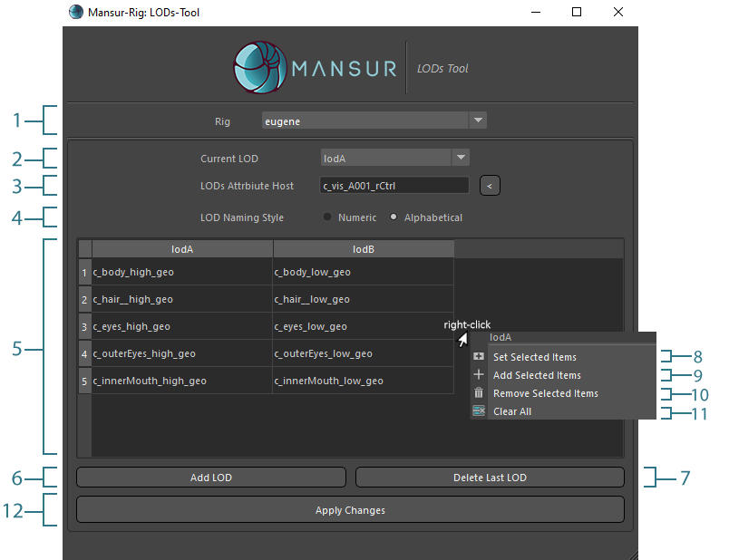Choose Add Selected Items from the context menu
This screenshot has height=560, width=729.
click(537, 374)
